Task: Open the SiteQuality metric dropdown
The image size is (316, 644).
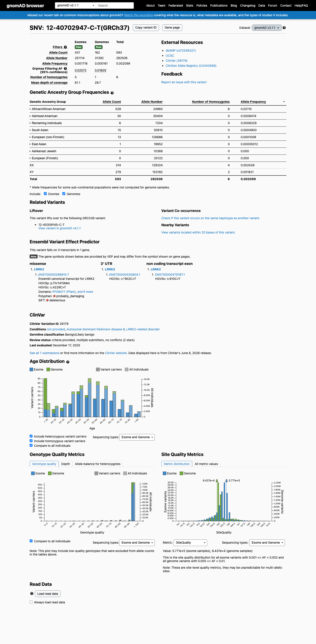Action: pos(190,543)
